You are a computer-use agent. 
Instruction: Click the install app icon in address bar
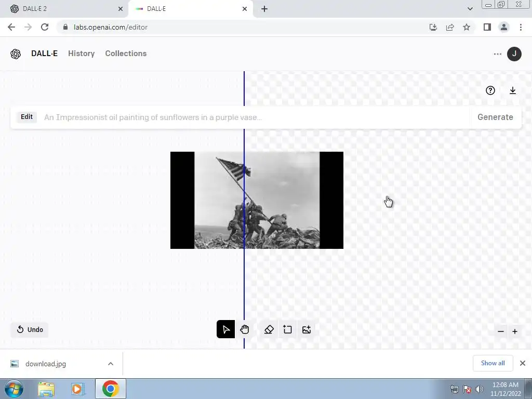(433, 27)
